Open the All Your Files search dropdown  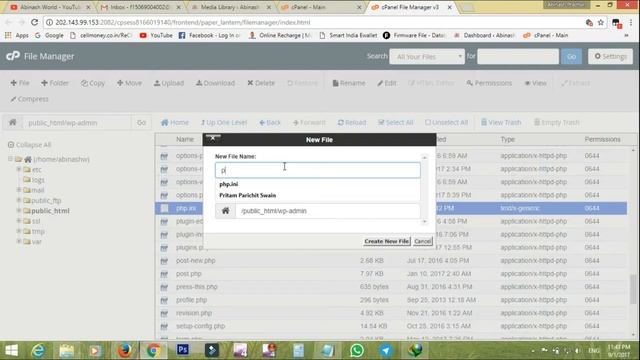tap(427, 56)
